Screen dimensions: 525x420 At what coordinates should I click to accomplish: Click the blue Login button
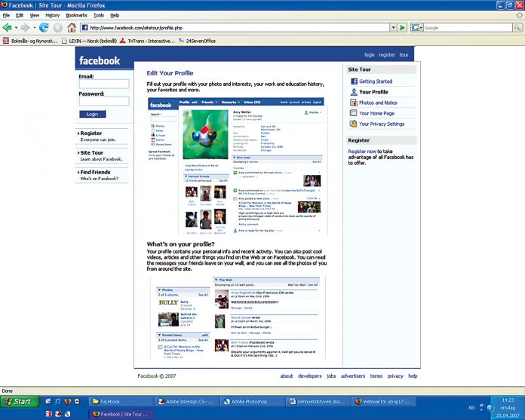93,114
